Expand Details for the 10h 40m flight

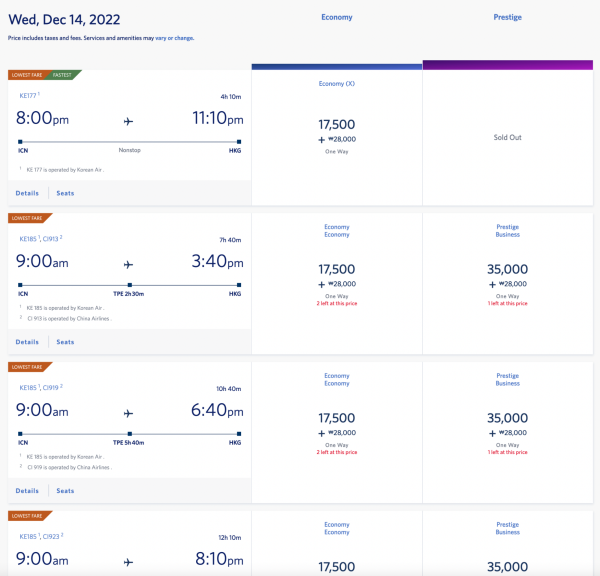click(27, 491)
